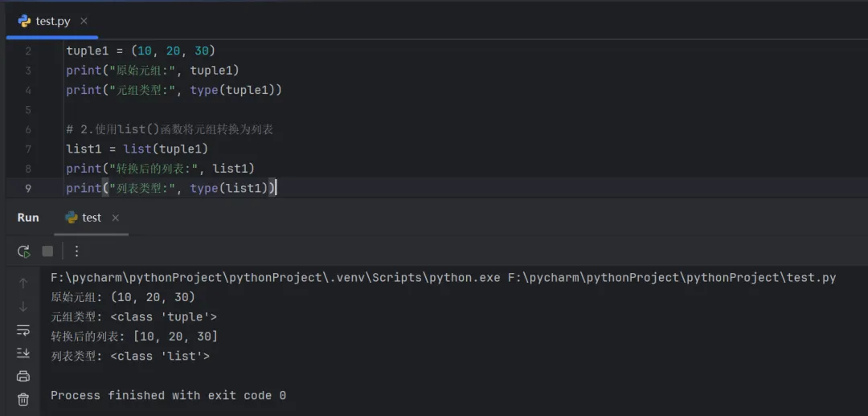Click the down stack trace arrow
The image size is (868, 416).
[23, 306]
